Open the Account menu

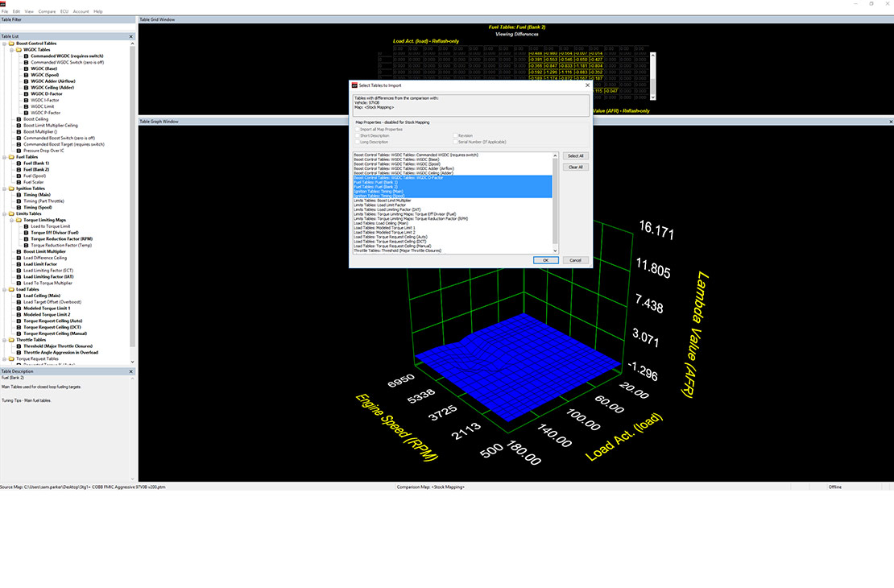click(81, 11)
